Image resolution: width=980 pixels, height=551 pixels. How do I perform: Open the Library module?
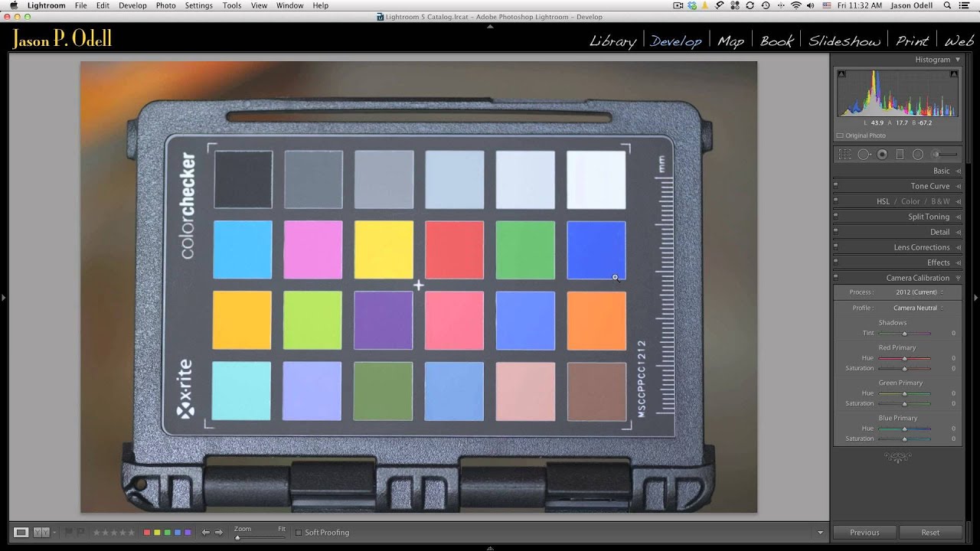(612, 41)
